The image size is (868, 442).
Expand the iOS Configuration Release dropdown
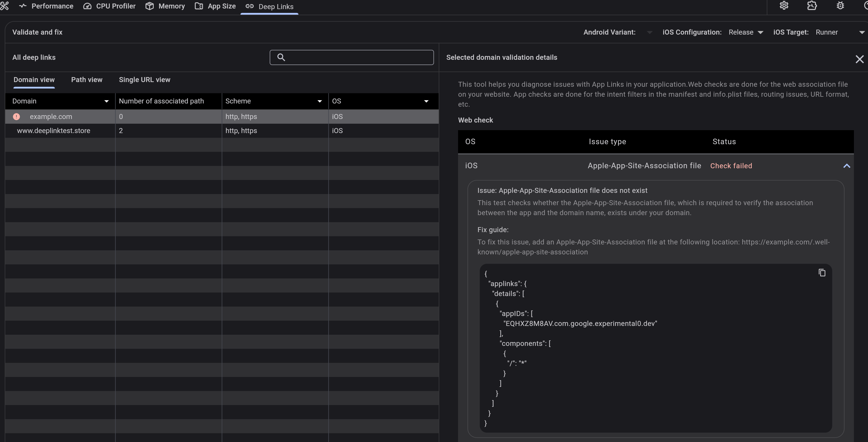pyautogui.click(x=760, y=32)
